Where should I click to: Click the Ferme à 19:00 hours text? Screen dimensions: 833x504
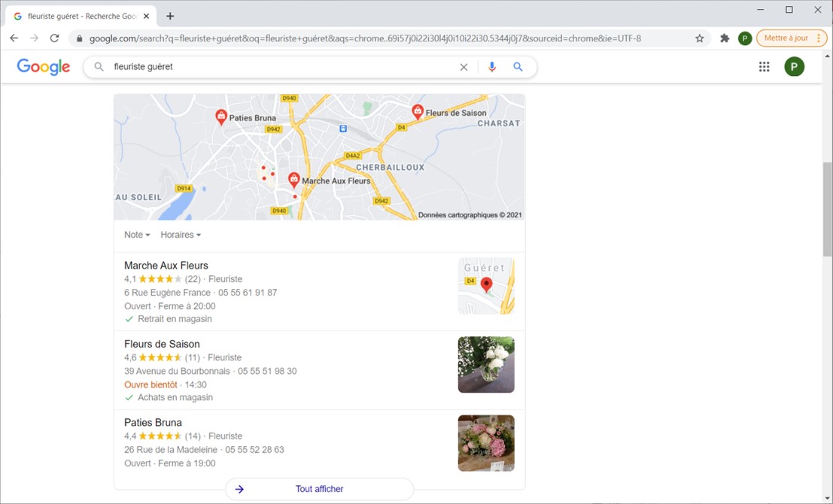(187, 463)
